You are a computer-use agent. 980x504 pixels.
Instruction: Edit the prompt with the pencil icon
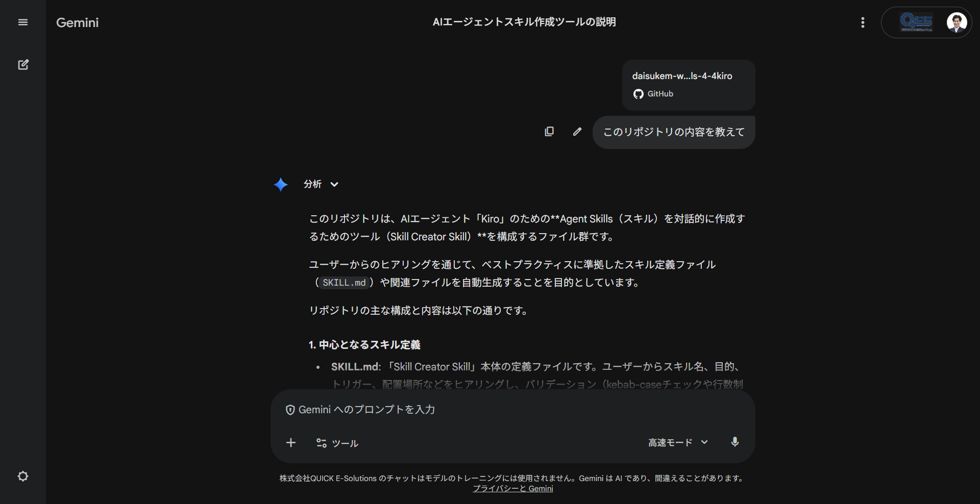pos(577,131)
